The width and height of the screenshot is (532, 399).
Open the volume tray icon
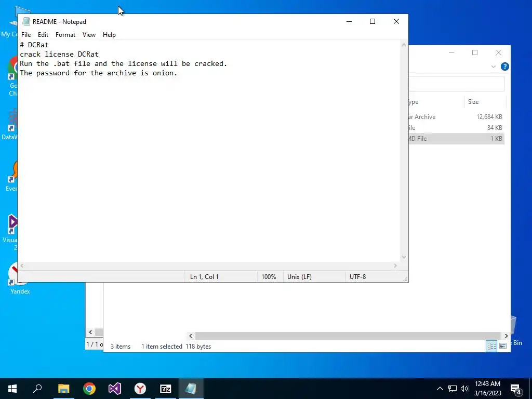pyautogui.click(x=464, y=389)
